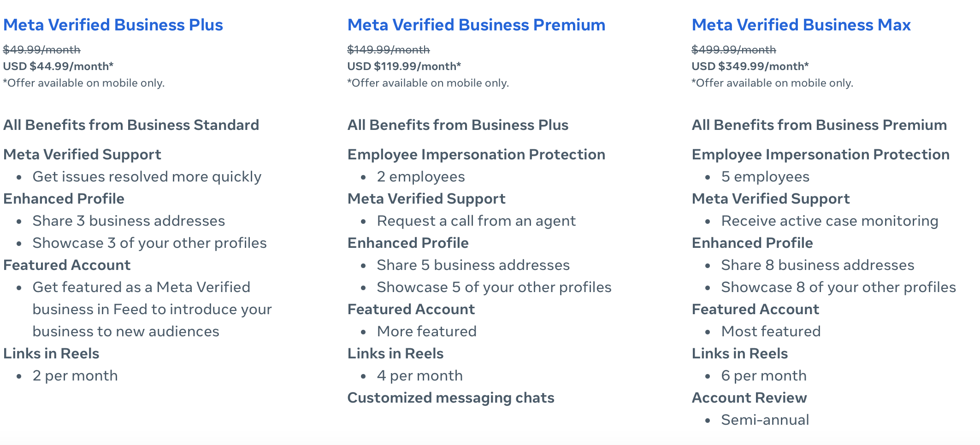Click the USD $119.99/month price text
The height and width of the screenshot is (445, 980).
point(404,66)
